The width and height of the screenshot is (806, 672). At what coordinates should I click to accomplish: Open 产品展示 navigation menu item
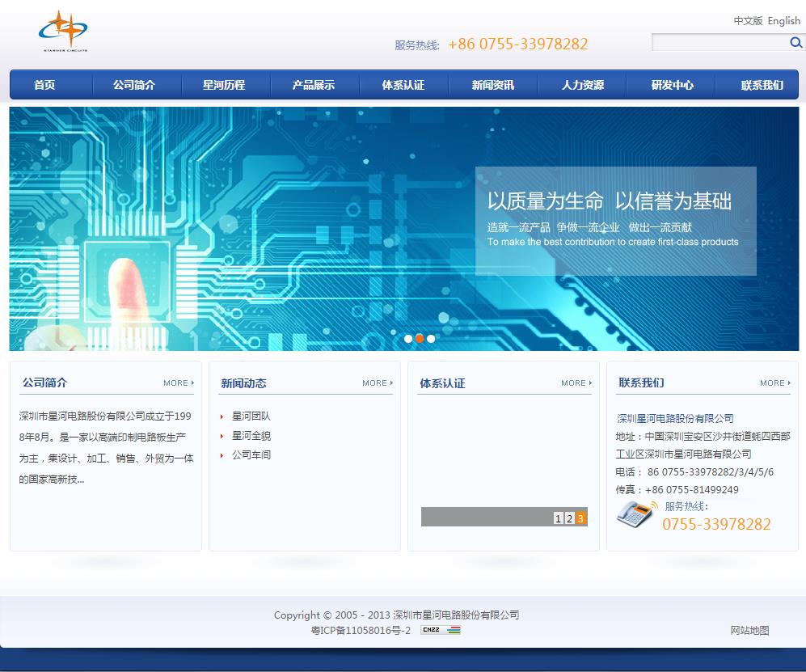pos(314,85)
